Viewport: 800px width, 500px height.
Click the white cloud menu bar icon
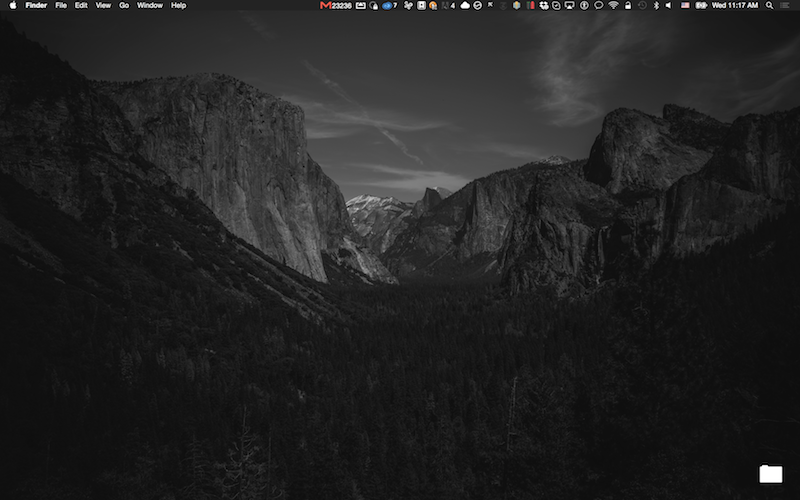click(x=465, y=6)
